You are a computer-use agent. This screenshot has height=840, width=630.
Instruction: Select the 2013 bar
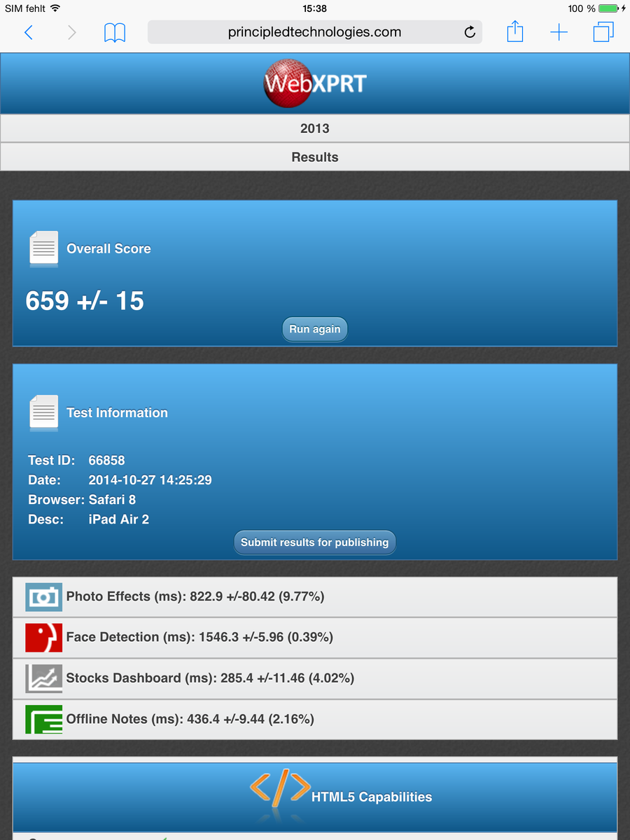pos(315,128)
